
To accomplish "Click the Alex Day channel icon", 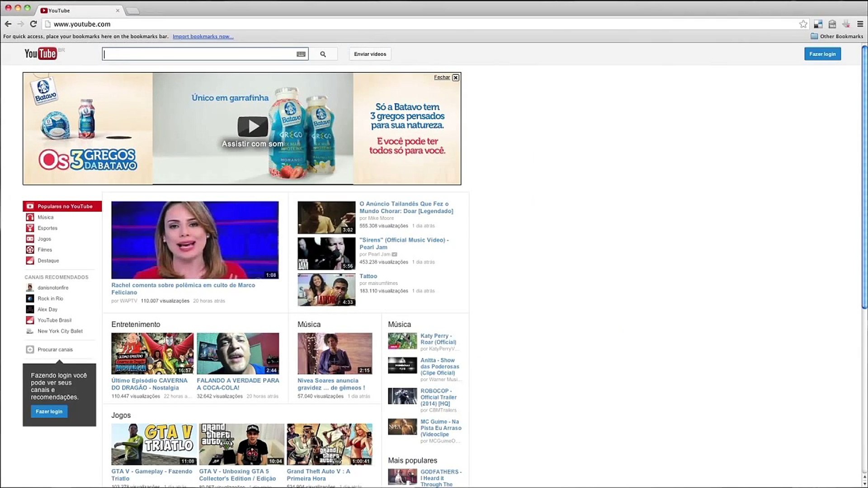I will (30, 310).
